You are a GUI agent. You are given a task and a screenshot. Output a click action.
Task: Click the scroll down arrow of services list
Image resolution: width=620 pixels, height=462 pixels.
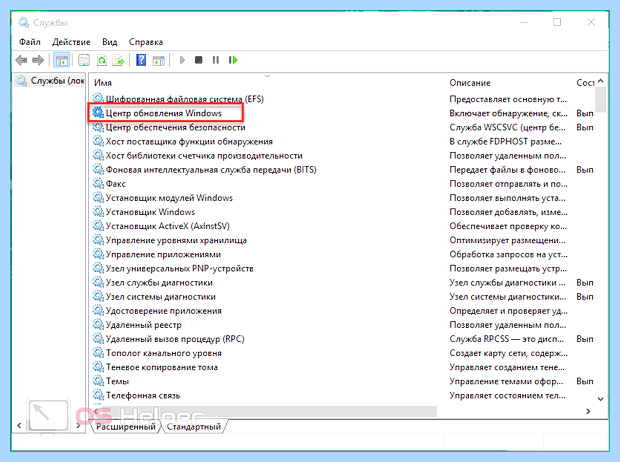601,399
